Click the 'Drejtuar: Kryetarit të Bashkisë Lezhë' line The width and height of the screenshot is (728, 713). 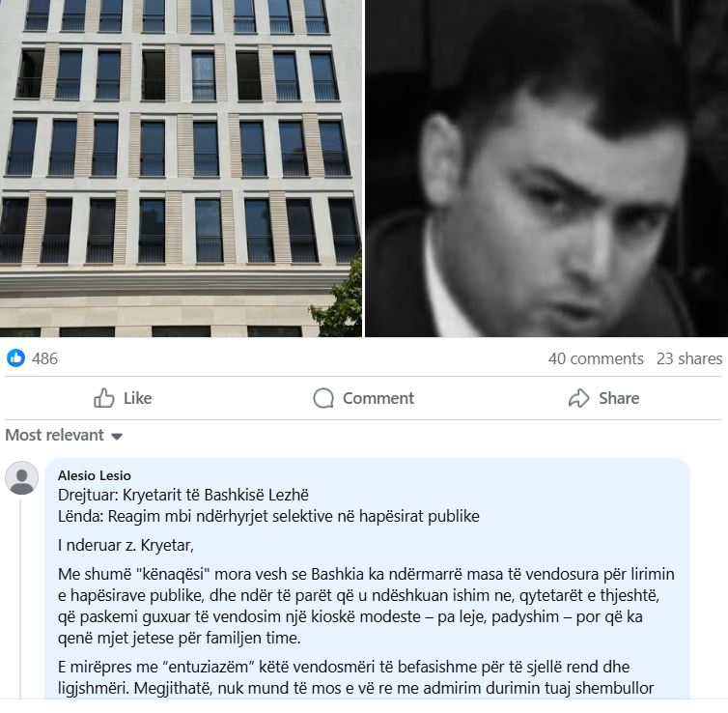point(183,496)
